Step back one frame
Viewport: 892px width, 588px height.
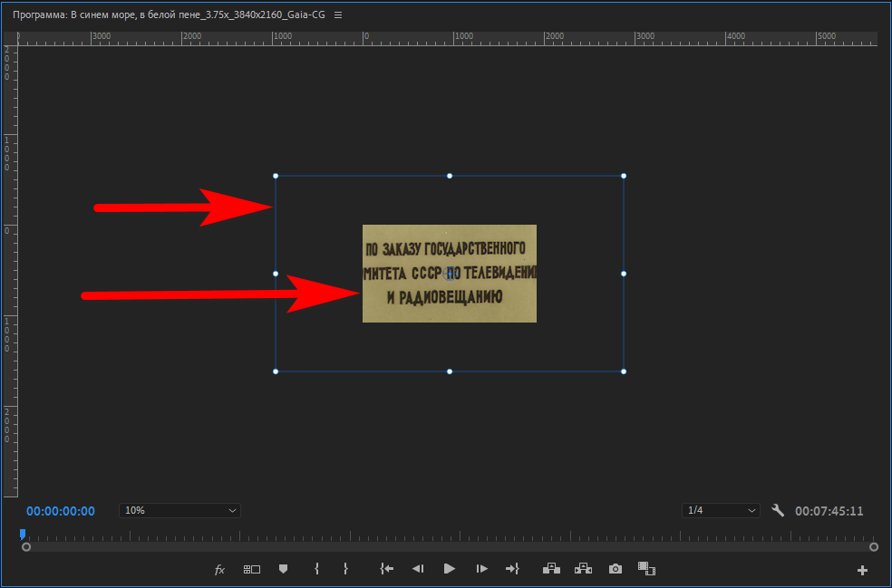(x=418, y=569)
